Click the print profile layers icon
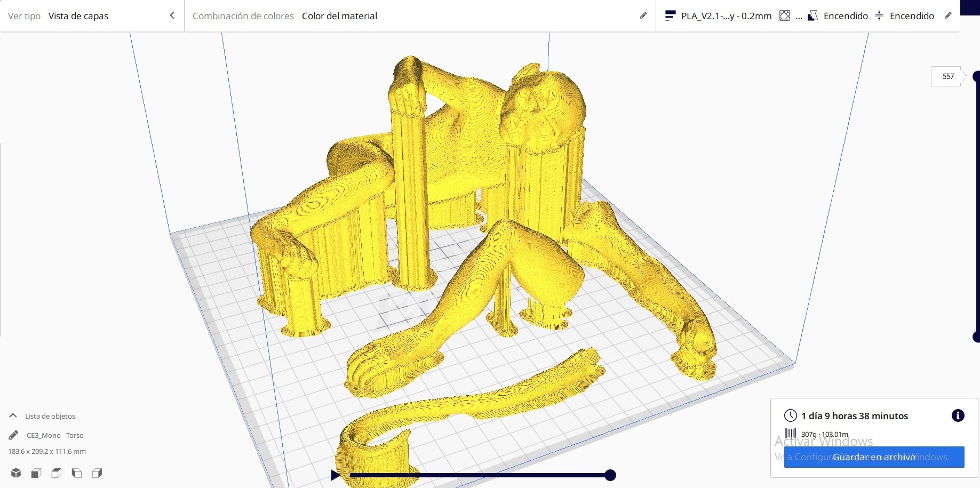Screen dimensions: 980x488 pos(671,16)
